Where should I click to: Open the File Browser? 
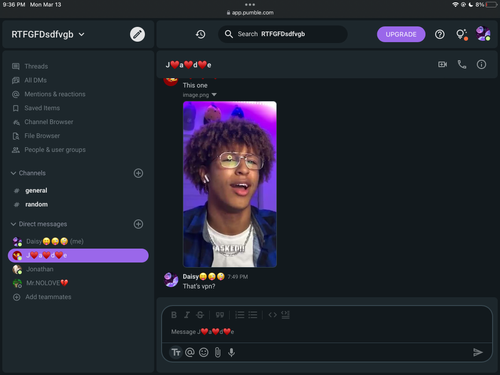(x=42, y=136)
